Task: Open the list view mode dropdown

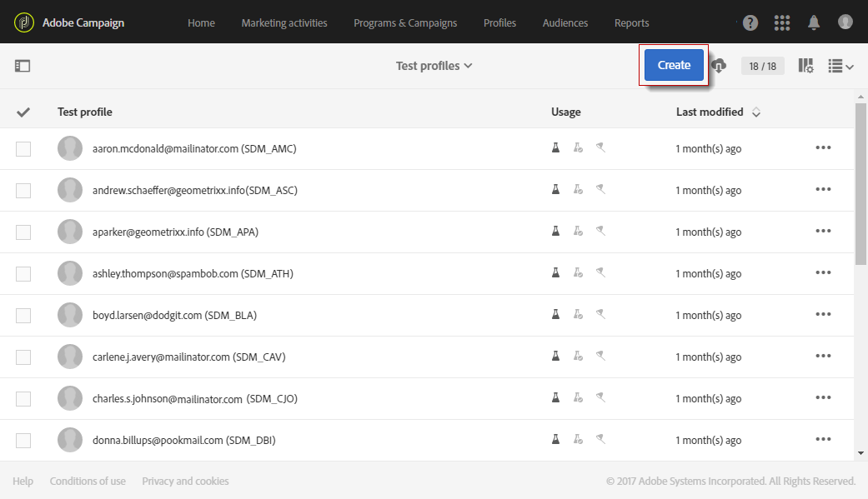Action: (x=840, y=66)
